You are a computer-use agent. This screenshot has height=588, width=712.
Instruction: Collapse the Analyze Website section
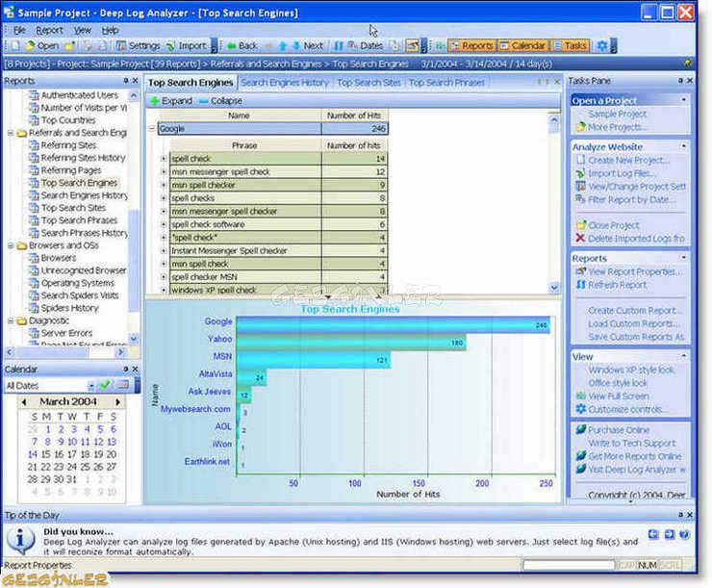tap(684, 146)
